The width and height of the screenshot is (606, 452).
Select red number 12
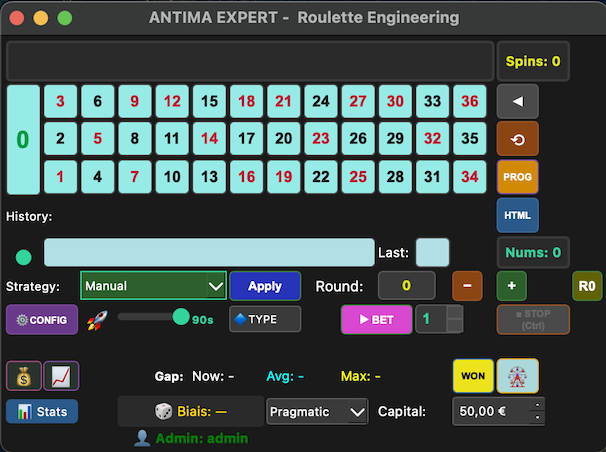[x=172, y=101]
